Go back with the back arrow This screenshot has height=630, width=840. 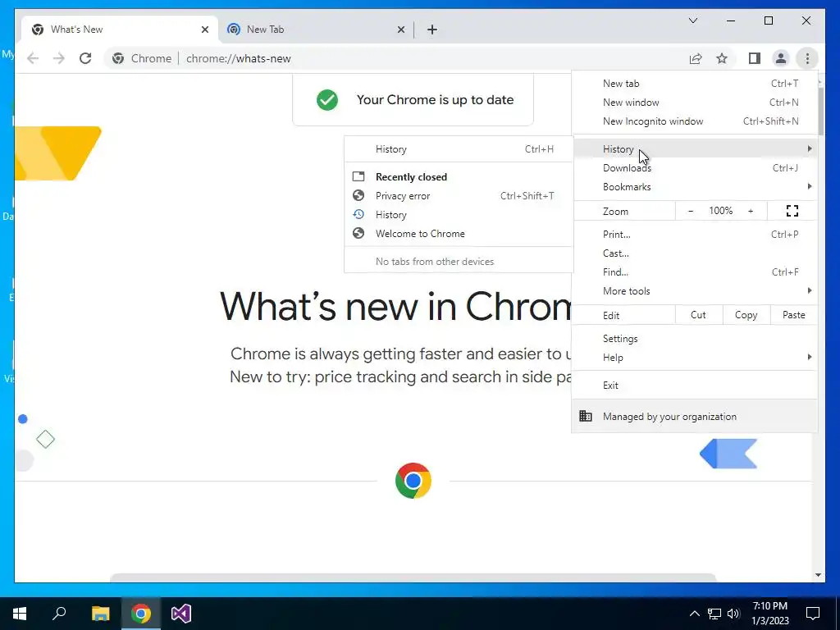coord(33,58)
